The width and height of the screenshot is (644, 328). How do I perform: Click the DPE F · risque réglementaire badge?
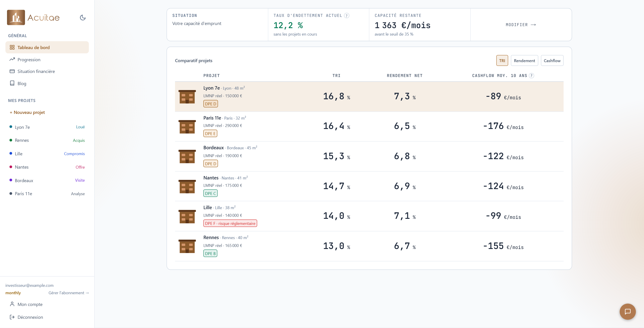230,223
